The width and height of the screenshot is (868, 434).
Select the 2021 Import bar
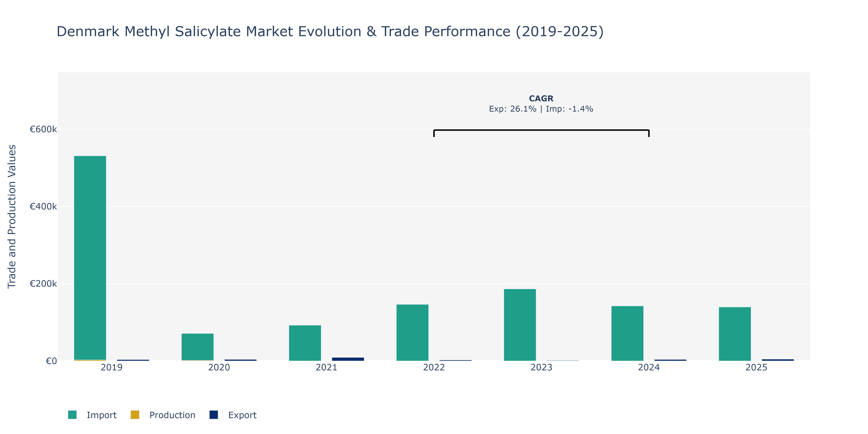(305, 343)
